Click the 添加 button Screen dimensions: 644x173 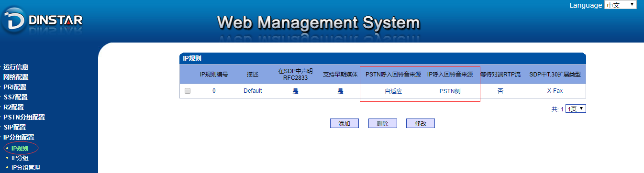[x=344, y=123]
